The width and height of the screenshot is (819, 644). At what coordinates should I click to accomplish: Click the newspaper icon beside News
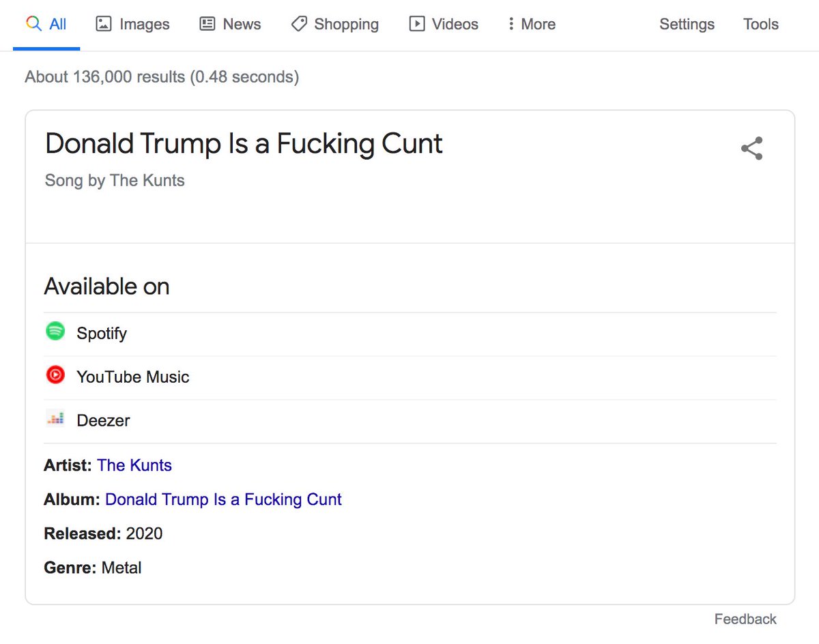pos(207,24)
